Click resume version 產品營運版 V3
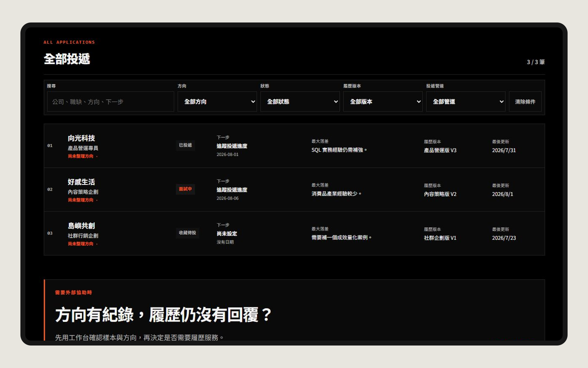Image resolution: width=588 pixels, height=368 pixels. pyautogui.click(x=440, y=150)
